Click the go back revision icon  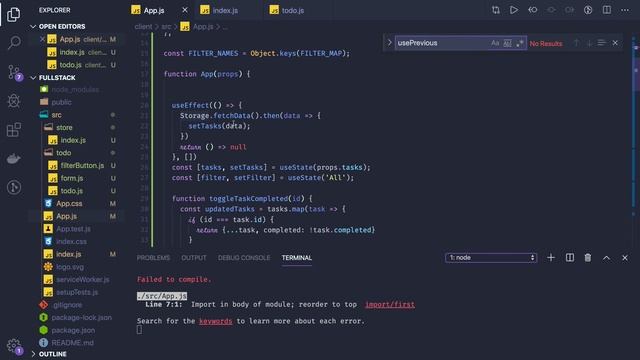(x=533, y=10)
